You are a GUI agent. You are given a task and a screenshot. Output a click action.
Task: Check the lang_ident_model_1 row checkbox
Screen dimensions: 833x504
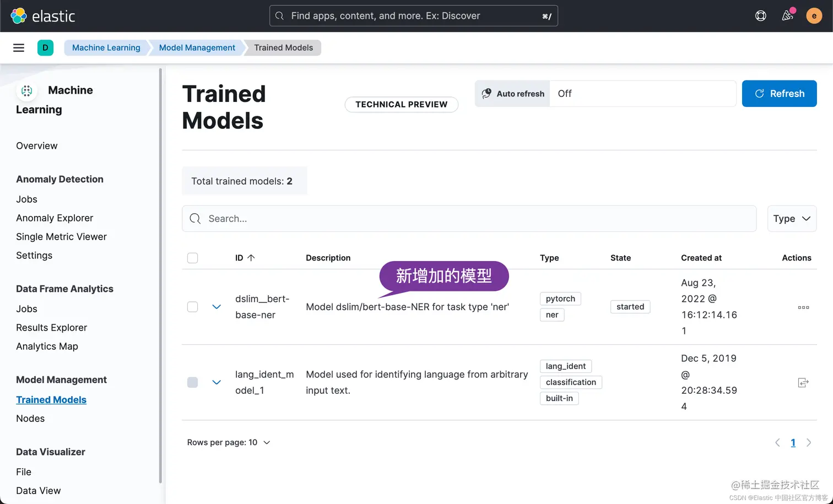point(192,382)
